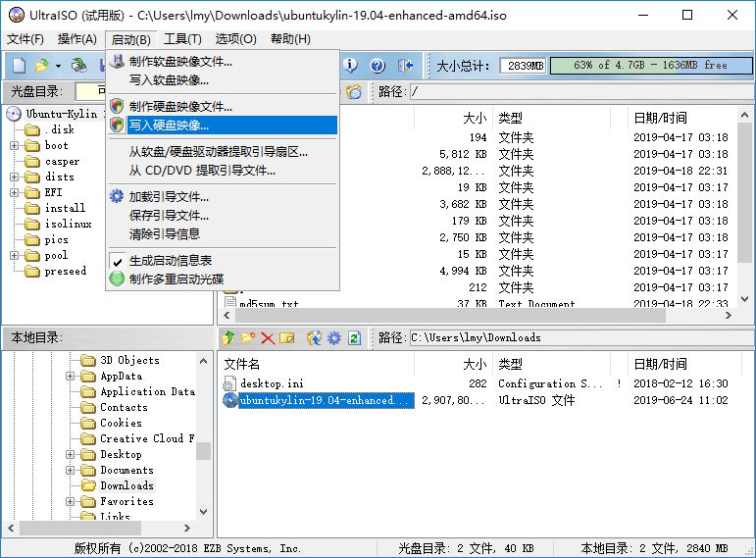Click the New file toolbar icon

(19, 65)
